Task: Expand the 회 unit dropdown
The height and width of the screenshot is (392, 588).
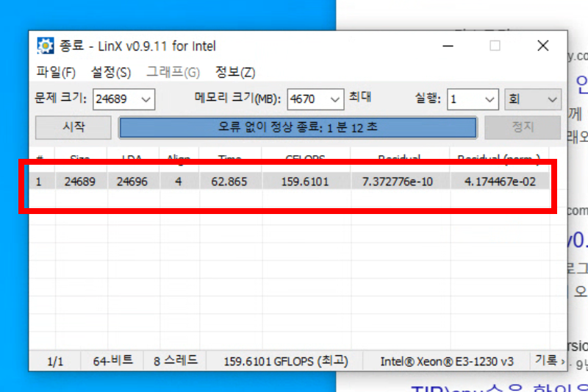Action: coord(533,99)
